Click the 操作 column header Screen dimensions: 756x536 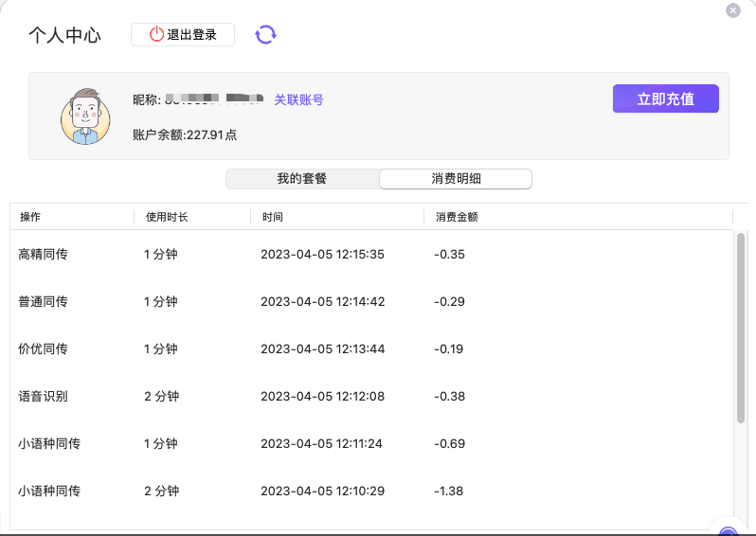(x=30, y=217)
